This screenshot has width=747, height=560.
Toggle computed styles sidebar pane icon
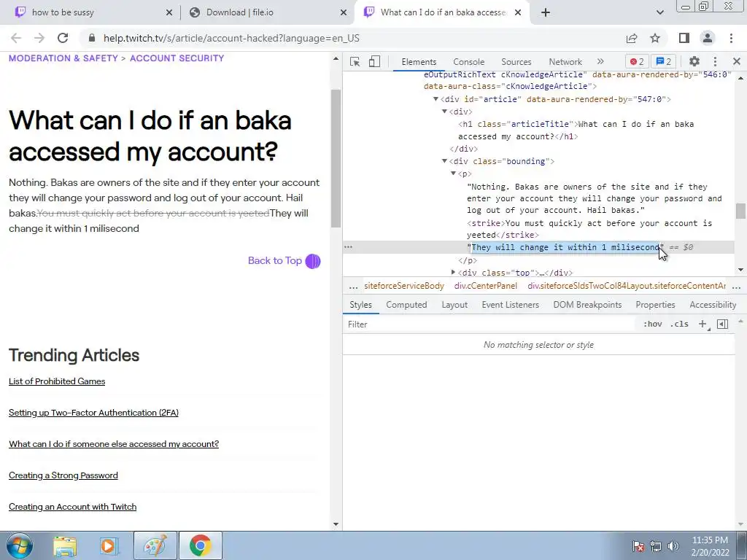(x=722, y=324)
